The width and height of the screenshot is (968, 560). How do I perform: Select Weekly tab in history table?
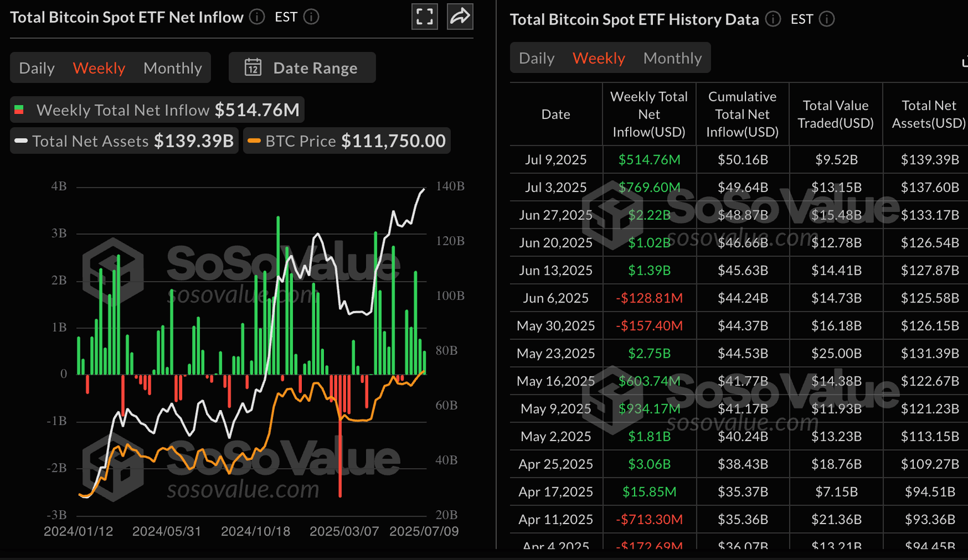[x=599, y=58]
